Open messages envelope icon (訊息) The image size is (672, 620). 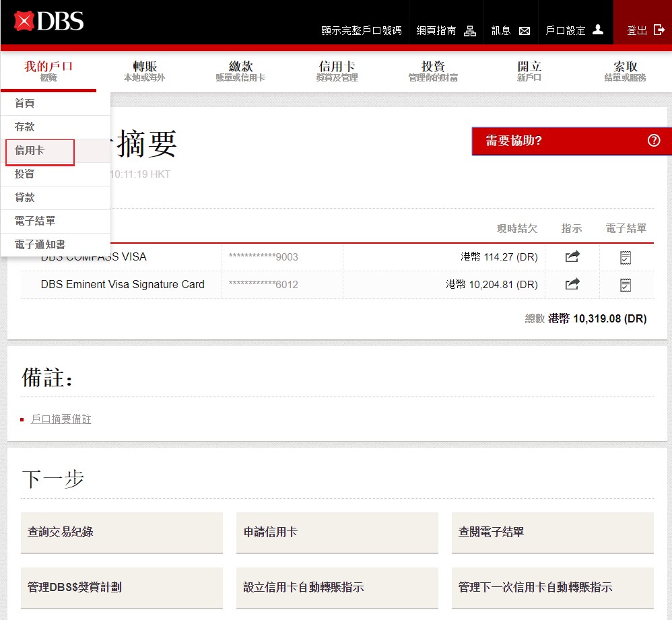click(525, 31)
